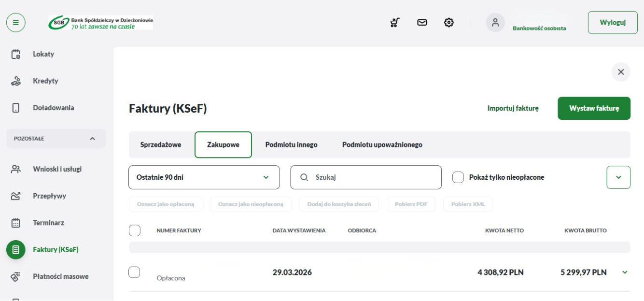Viewport: 644px width, 301px height.
Task: Go to Terminarz calendar in sidebar
Action: (x=48, y=223)
